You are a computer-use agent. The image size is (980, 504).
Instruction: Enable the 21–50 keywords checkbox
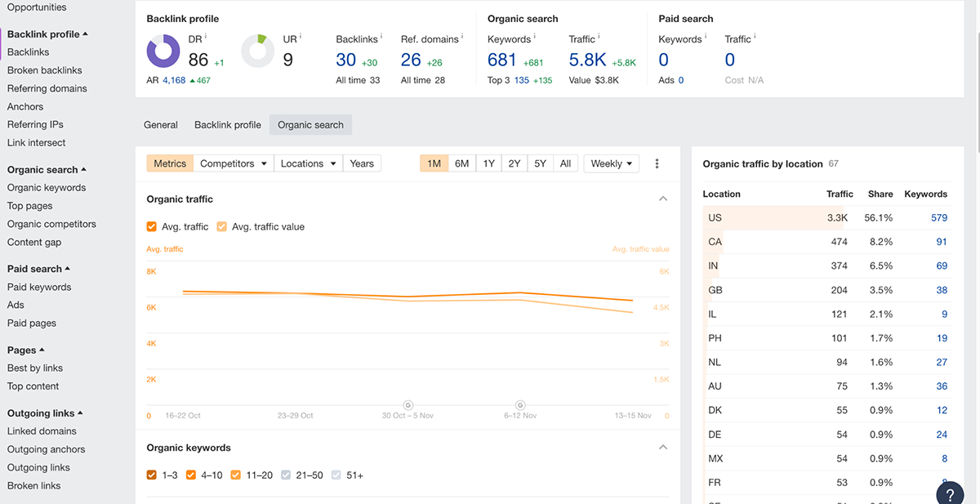pyautogui.click(x=286, y=475)
